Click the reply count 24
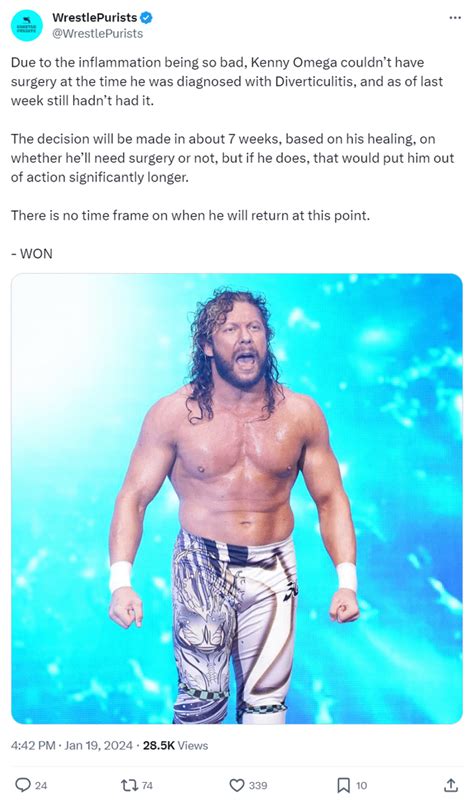 coord(41,785)
